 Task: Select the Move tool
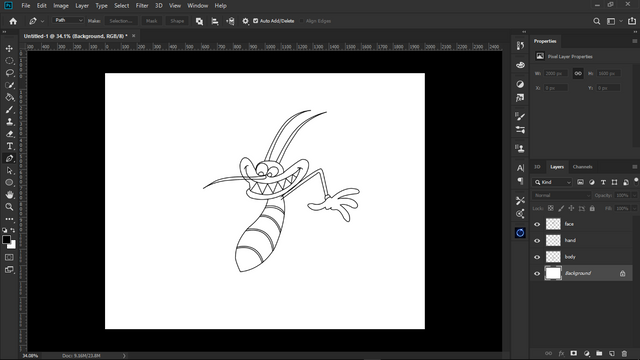9,49
